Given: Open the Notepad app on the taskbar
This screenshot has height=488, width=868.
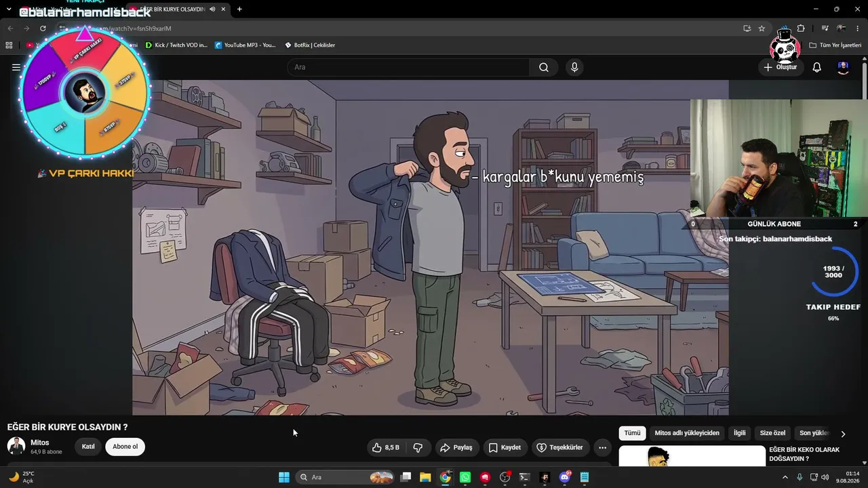Looking at the screenshot, I should (x=585, y=477).
